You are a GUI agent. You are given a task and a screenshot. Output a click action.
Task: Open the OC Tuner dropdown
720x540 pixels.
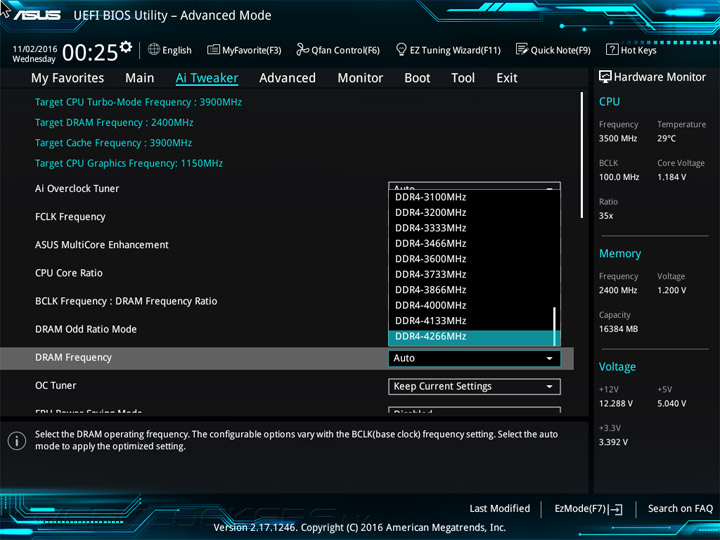474,386
